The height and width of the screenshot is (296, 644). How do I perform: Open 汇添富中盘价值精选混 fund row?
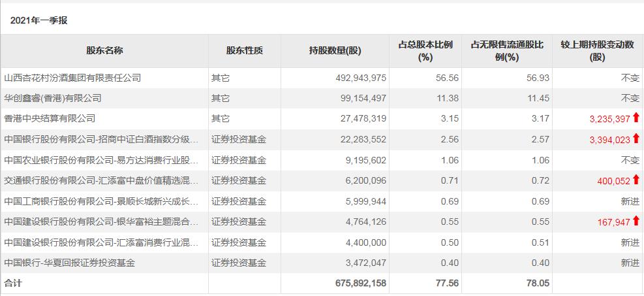pos(101,180)
